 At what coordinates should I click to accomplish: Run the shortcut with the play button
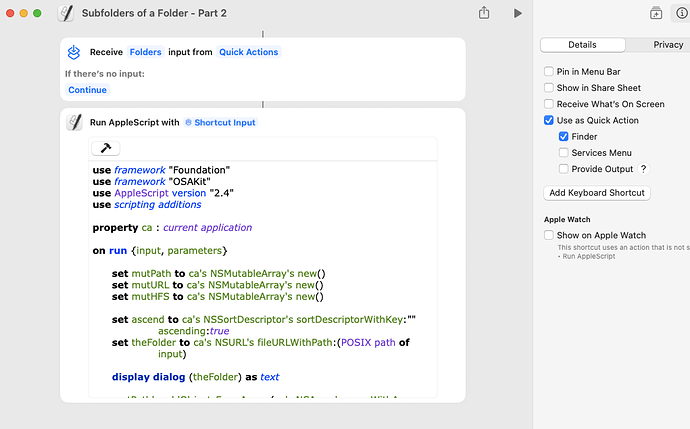518,13
